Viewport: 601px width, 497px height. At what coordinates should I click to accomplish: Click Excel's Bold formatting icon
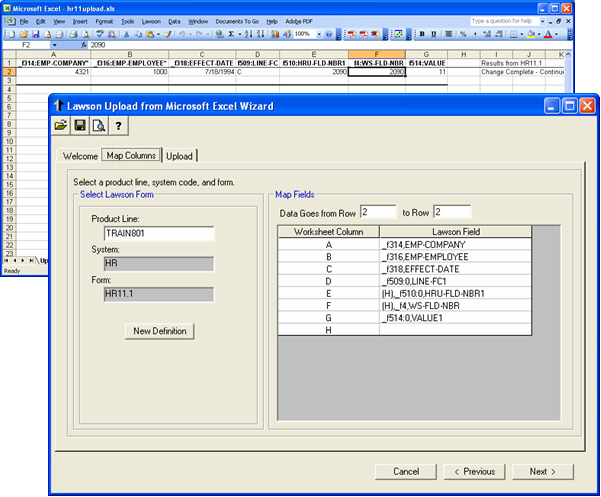coord(422,34)
